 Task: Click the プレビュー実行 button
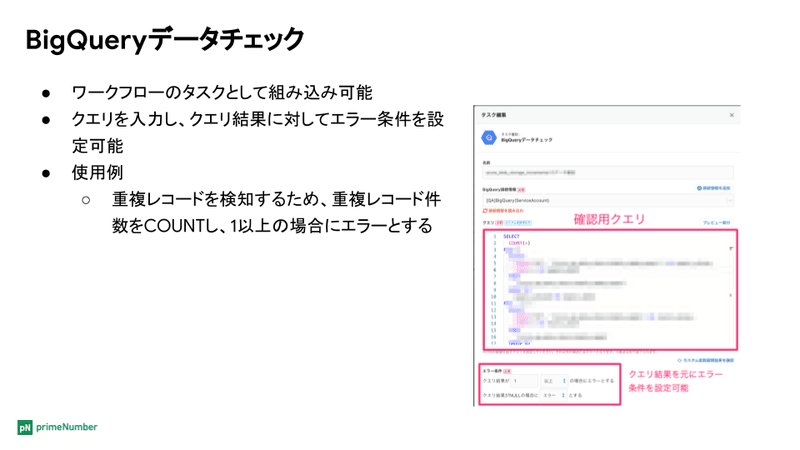click(716, 223)
